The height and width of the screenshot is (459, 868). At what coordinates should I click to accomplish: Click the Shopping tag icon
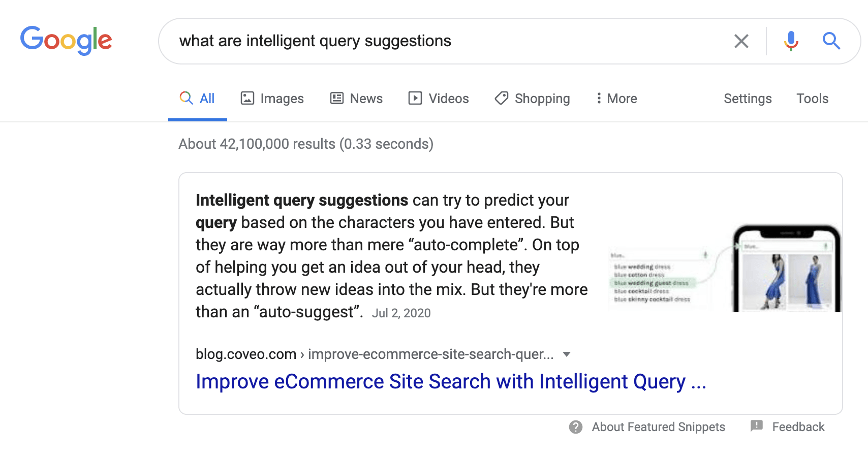[502, 98]
